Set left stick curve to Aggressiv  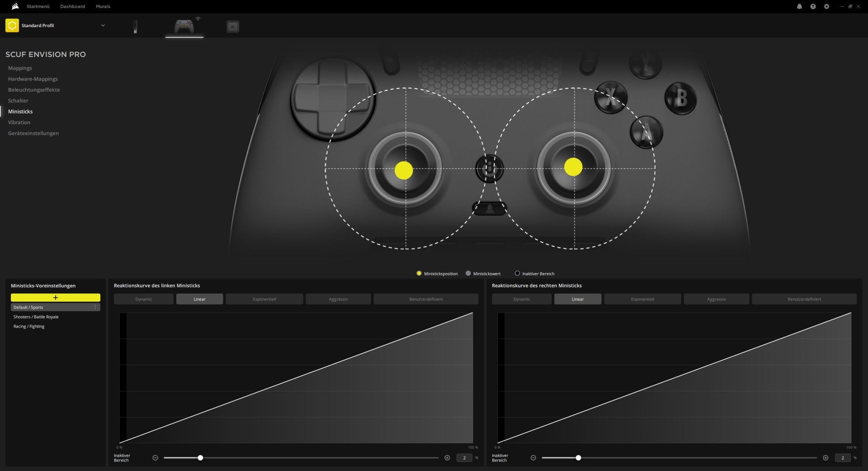tap(338, 299)
